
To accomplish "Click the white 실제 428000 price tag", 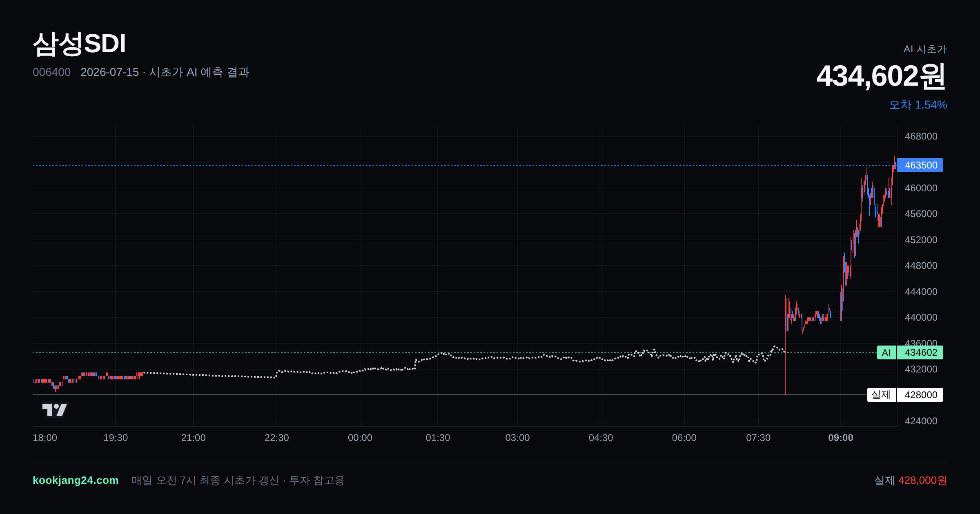I will point(905,395).
